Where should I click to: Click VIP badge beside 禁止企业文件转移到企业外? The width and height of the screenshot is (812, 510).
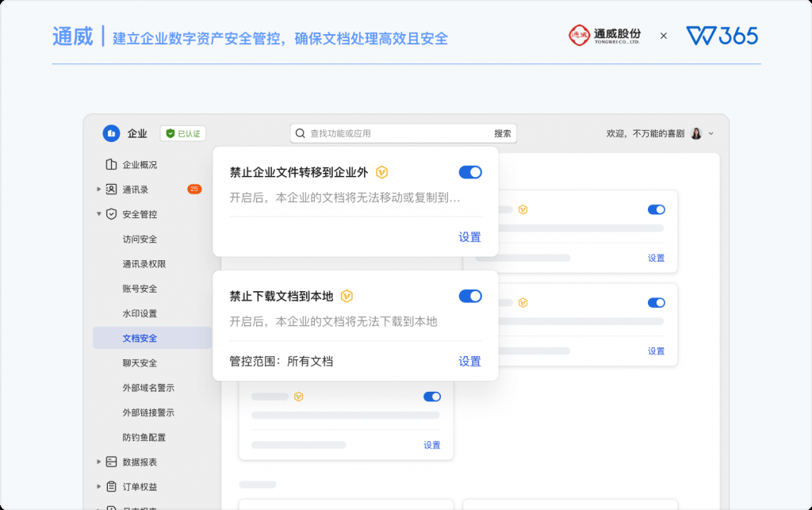pyautogui.click(x=381, y=172)
